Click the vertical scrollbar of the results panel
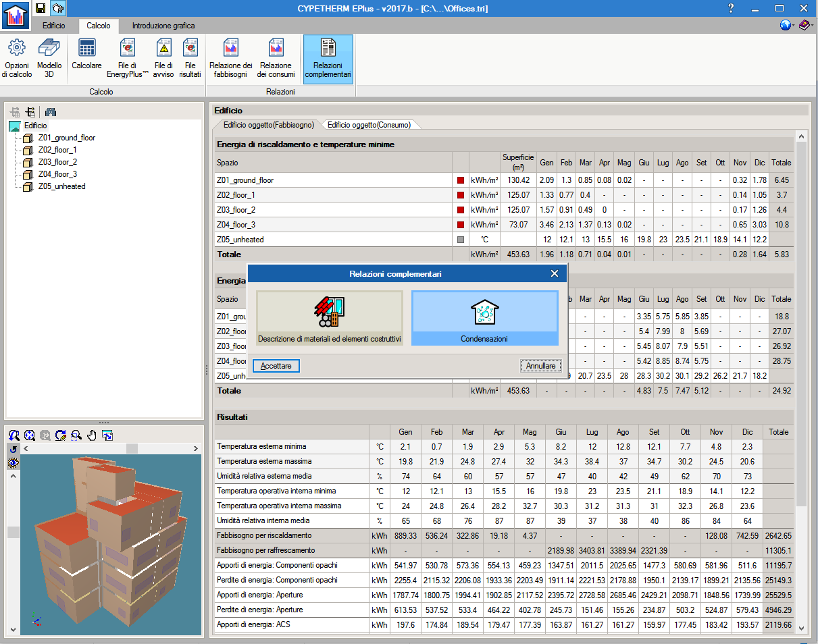This screenshot has width=818, height=644. tap(802, 324)
